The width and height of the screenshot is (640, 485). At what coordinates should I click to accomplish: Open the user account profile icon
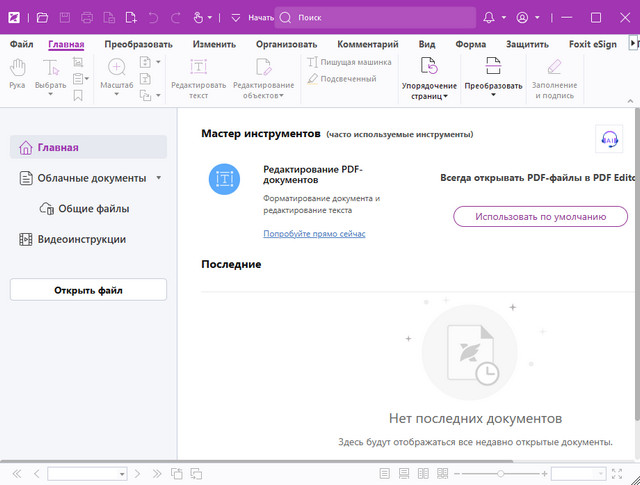coord(521,18)
